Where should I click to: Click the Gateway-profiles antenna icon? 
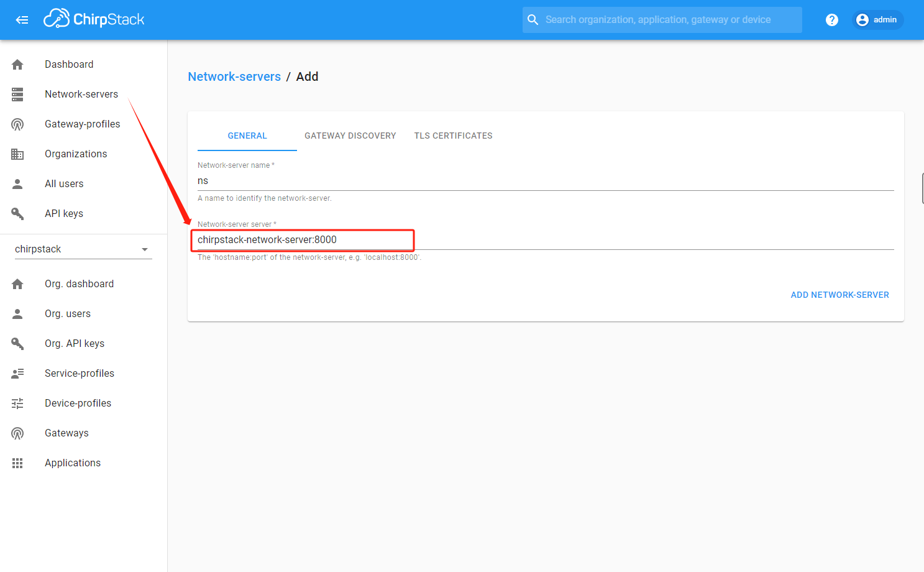(17, 124)
